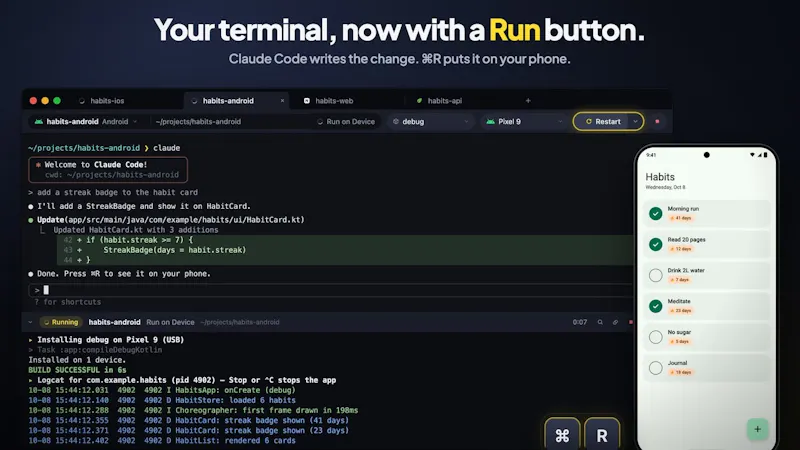The height and width of the screenshot is (450, 800).
Task: Uncheck the Read 20 pages habit
Action: pos(656,244)
